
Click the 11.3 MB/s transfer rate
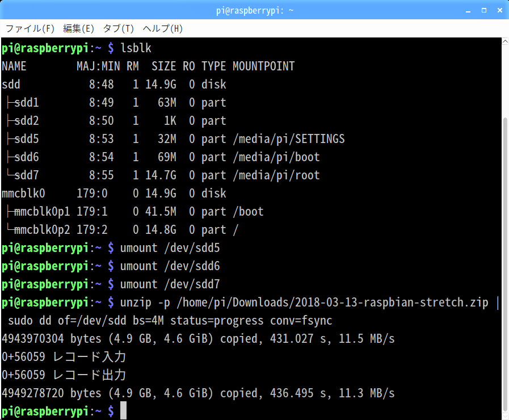click(367, 393)
